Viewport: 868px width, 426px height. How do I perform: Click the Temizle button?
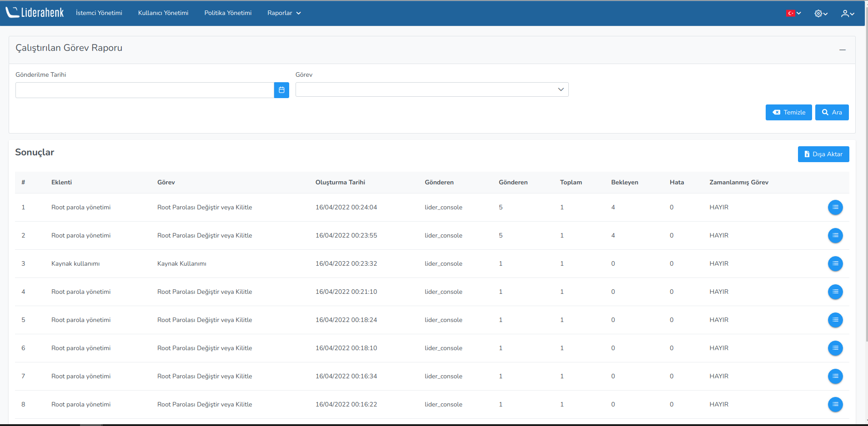tap(788, 112)
